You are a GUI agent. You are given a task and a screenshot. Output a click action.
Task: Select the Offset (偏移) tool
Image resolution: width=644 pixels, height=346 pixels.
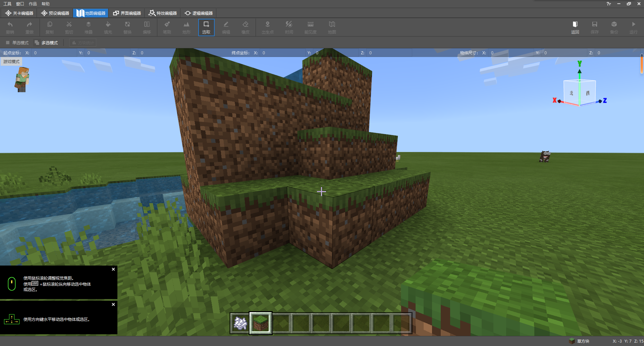(147, 27)
